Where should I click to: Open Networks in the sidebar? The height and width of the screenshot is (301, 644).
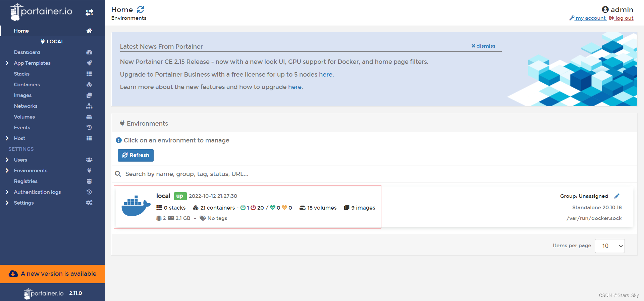coord(25,106)
